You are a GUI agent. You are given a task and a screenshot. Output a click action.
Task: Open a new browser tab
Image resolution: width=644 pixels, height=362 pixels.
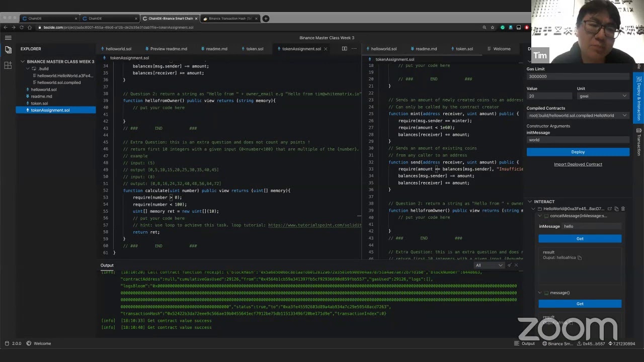click(x=266, y=19)
